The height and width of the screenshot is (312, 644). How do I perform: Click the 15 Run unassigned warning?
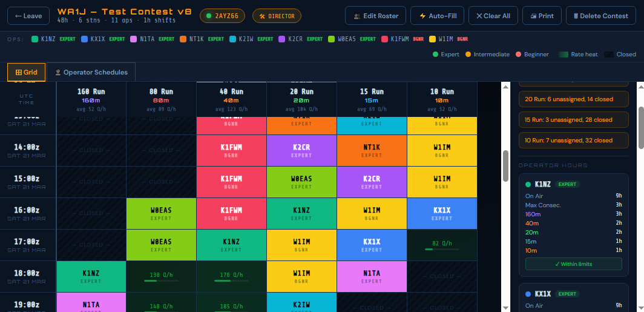(574, 119)
